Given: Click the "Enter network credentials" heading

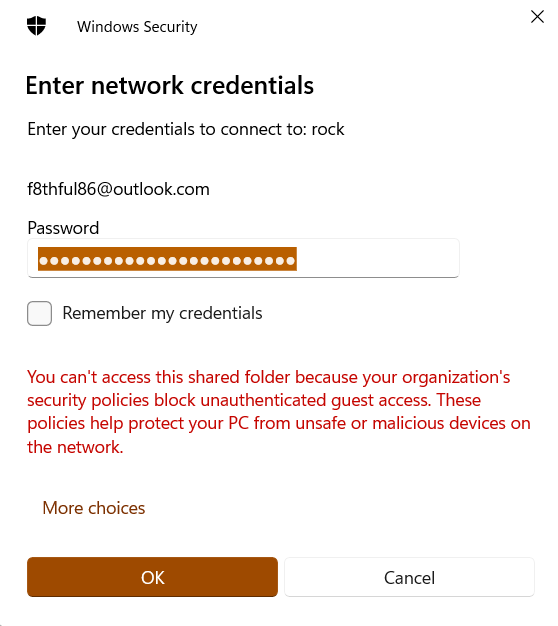Looking at the screenshot, I should click(170, 85).
